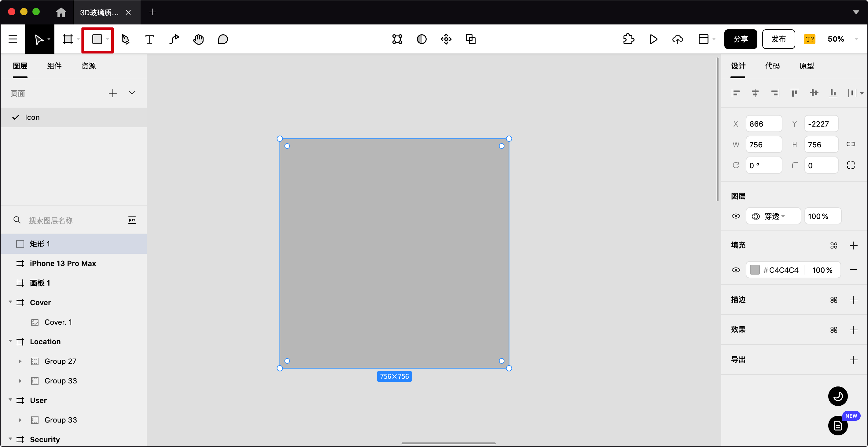Expand Group 27 layer
This screenshot has width=868, height=447.
20,361
